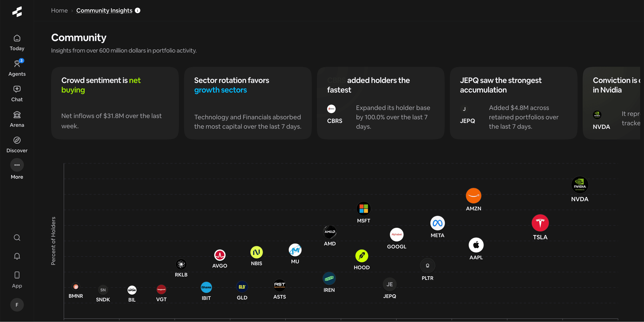Select PLTR bubble on the chart
The height and width of the screenshot is (322, 644).
point(427,266)
